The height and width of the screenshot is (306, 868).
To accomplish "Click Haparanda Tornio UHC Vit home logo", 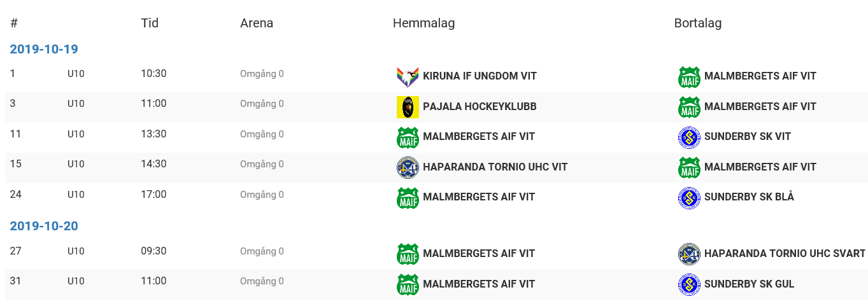I will click(408, 167).
